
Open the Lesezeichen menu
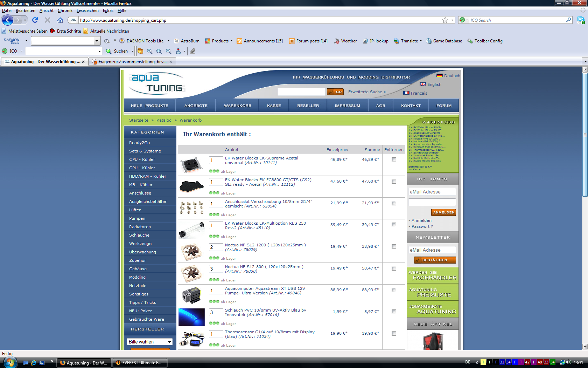click(87, 11)
